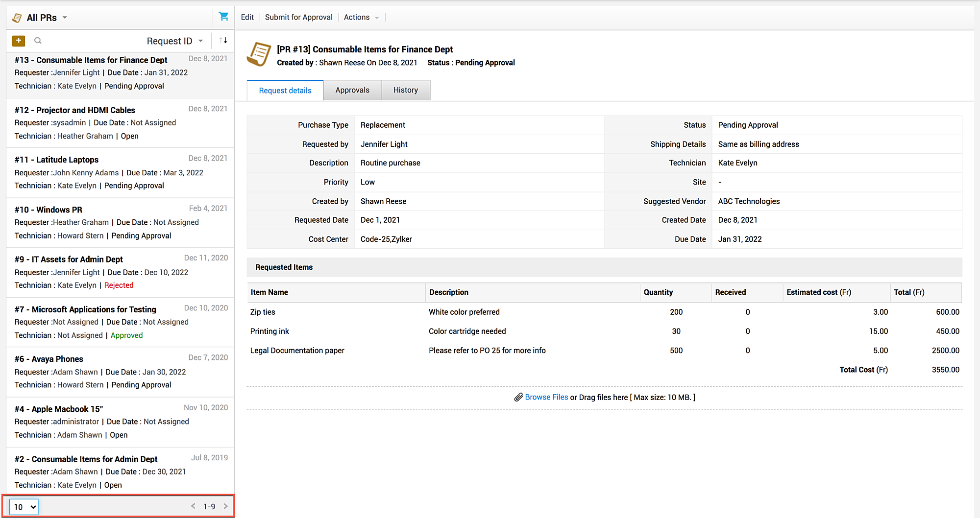
Task: Switch to the Approvals tab
Action: click(352, 90)
